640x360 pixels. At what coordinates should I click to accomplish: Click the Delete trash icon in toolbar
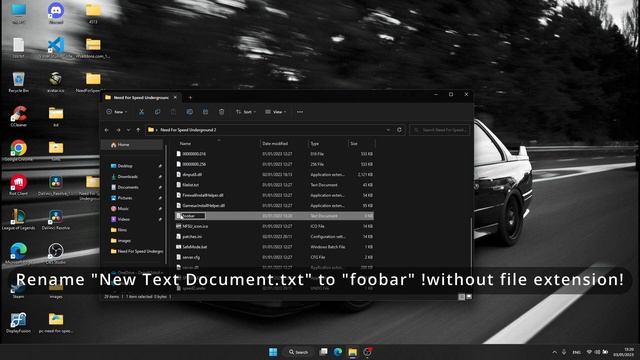221,112
